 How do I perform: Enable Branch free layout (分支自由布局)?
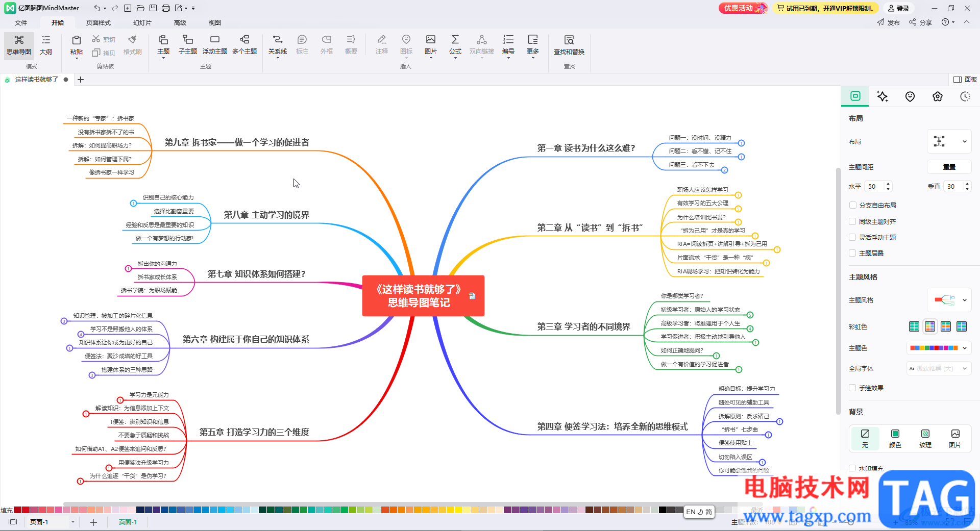tap(852, 205)
